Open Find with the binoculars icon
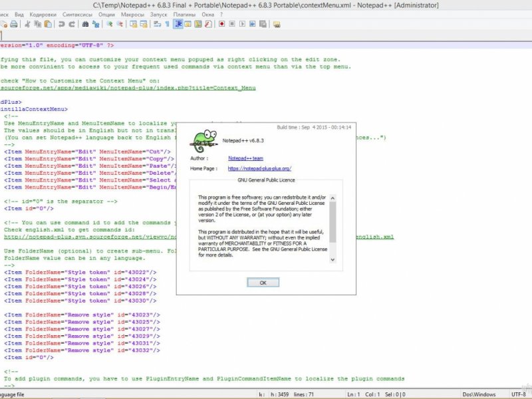The image size is (532, 399). click(86, 24)
